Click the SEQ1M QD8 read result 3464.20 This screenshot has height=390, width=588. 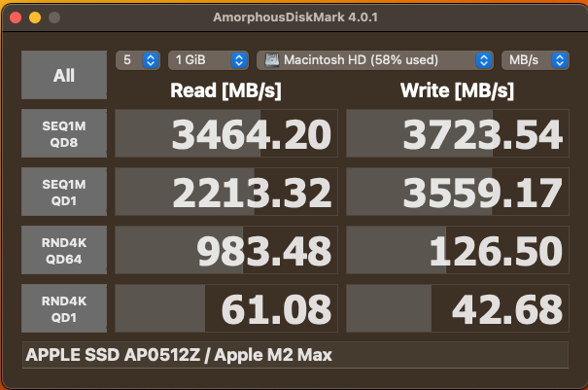pos(226,134)
